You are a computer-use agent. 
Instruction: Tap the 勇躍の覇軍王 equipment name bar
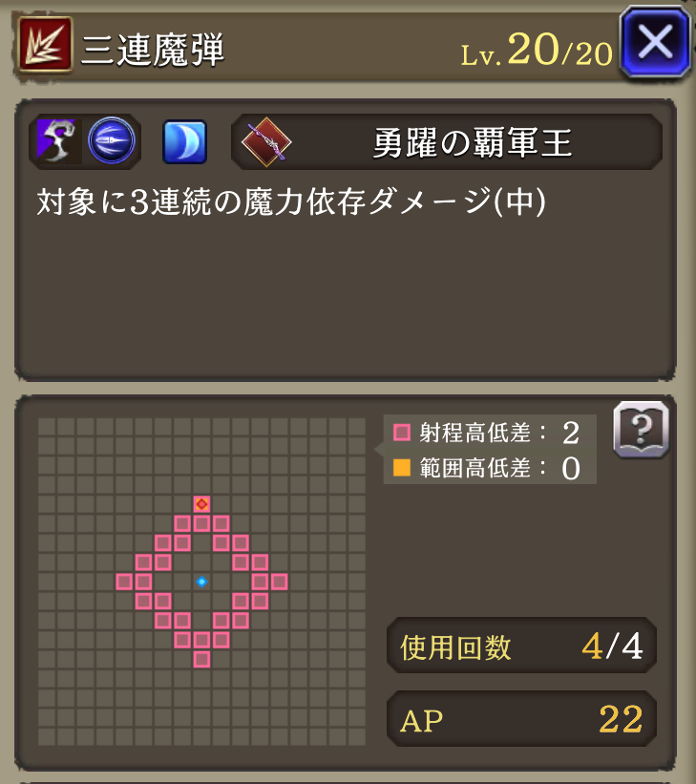447,142
